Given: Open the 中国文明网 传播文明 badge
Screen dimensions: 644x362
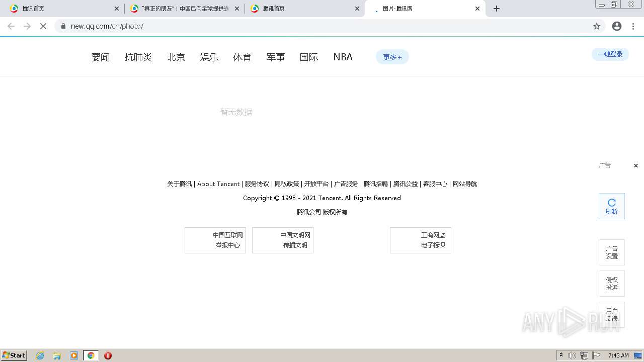Looking at the screenshot, I should click(x=283, y=240).
